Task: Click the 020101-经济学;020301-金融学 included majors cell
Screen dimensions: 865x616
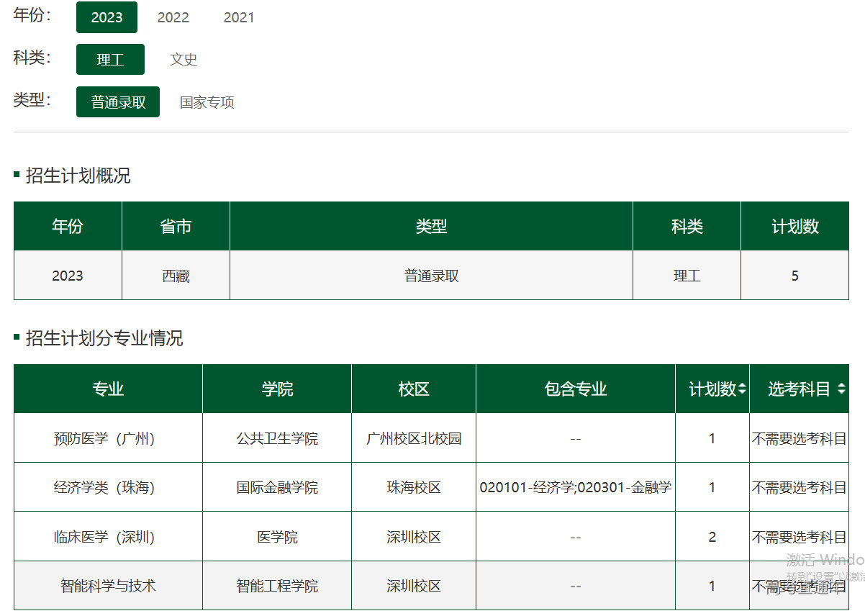Action: 575,487
